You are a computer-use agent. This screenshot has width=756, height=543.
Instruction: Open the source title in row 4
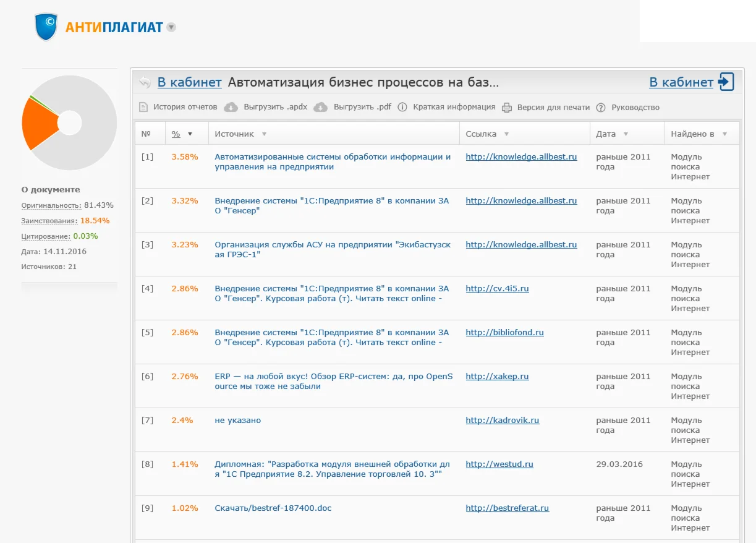[x=332, y=293]
